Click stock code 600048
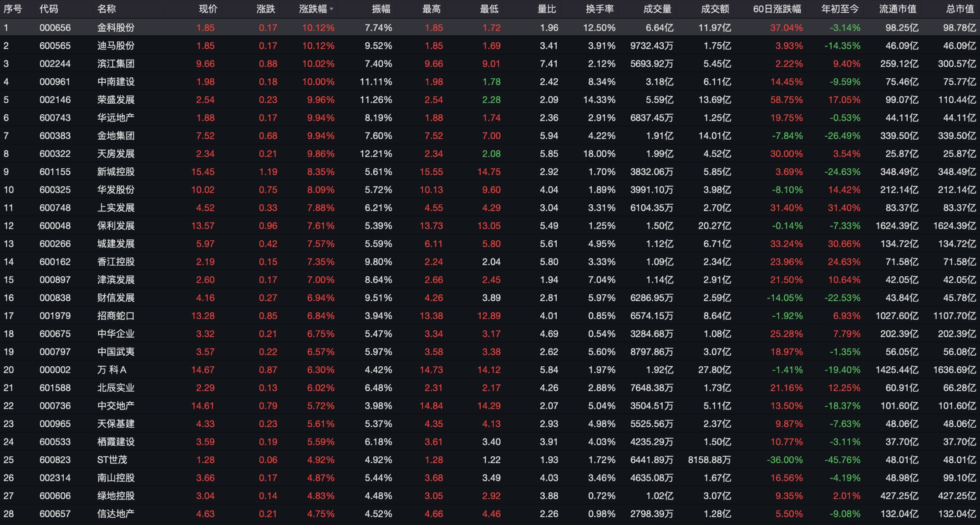 tap(55, 226)
